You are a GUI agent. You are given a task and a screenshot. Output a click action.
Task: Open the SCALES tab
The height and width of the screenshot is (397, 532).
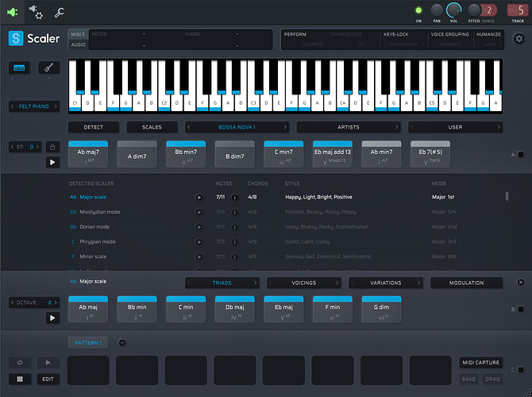coord(152,127)
